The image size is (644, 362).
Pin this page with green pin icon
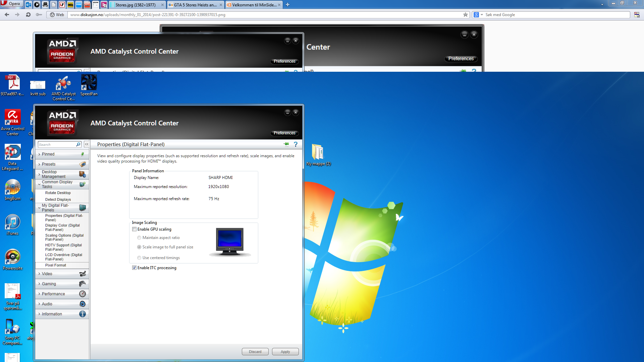[286, 144]
